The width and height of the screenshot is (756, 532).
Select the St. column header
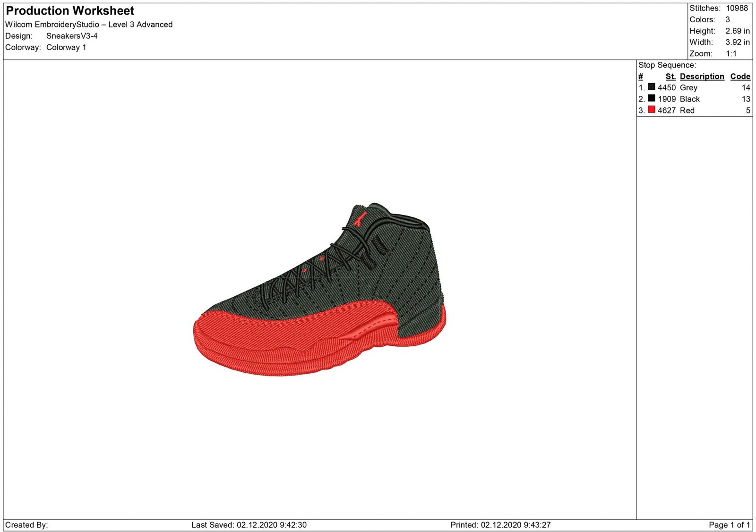click(670, 77)
